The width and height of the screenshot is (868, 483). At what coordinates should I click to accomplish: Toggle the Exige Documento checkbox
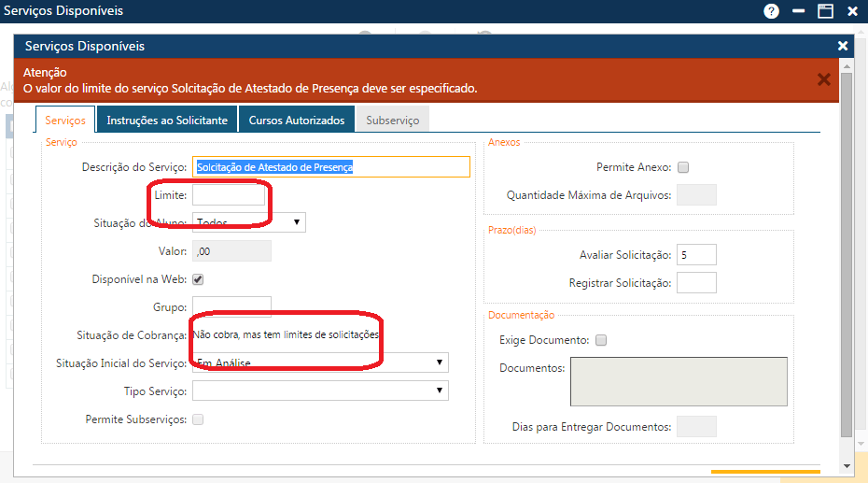601,340
